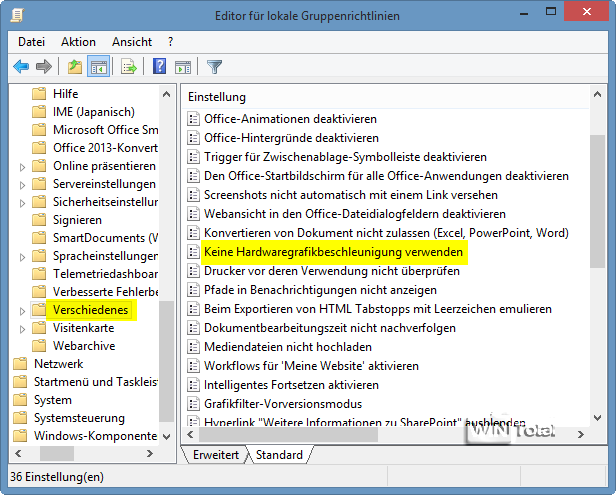Click the policy icon beside Office-Hintergründe deaktivieren
This screenshot has width=616, height=495.
pos(193,138)
